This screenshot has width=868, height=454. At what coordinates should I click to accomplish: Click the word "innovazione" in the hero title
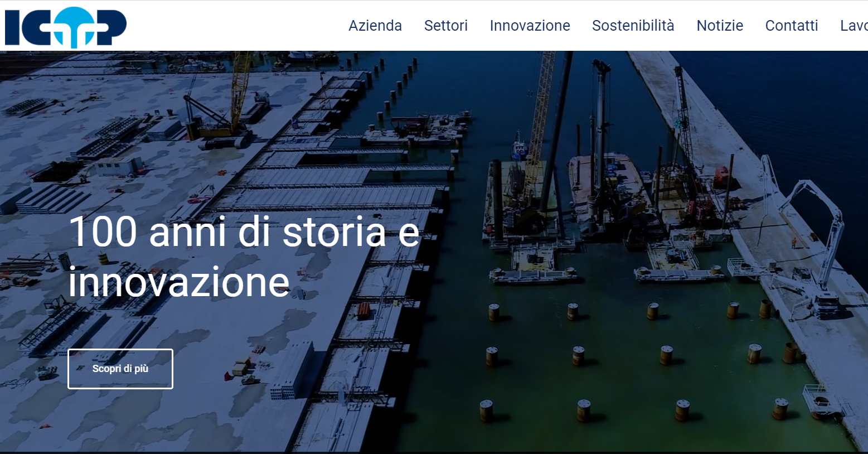179,282
